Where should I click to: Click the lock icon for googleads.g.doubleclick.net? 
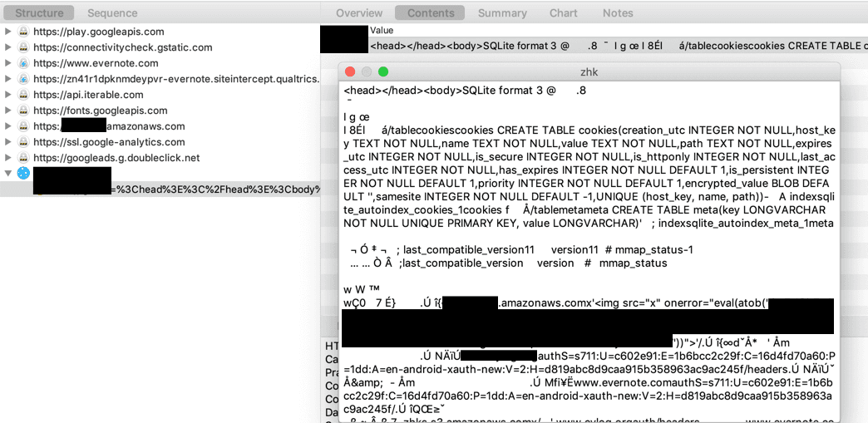(x=23, y=158)
